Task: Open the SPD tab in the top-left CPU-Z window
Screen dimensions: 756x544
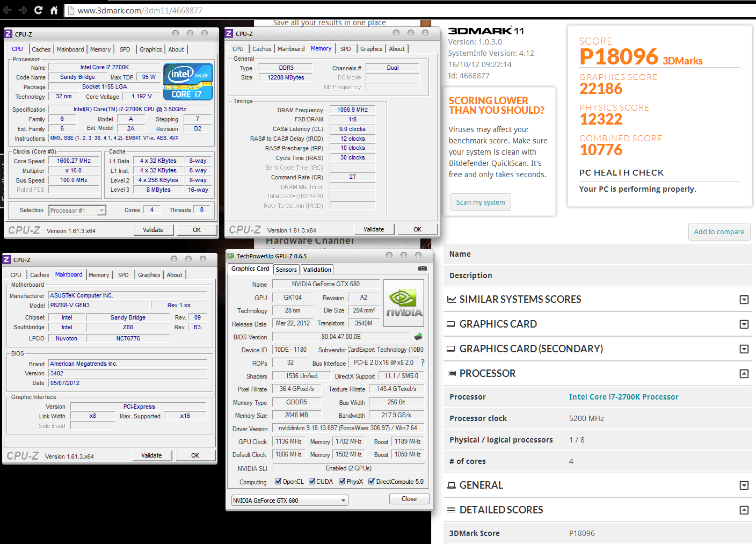Action: click(x=125, y=49)
